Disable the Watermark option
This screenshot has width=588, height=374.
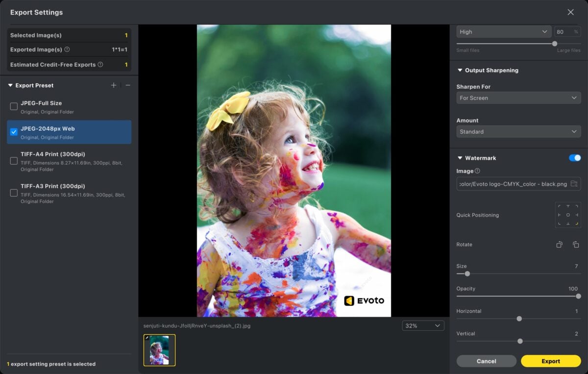[574, 157]
